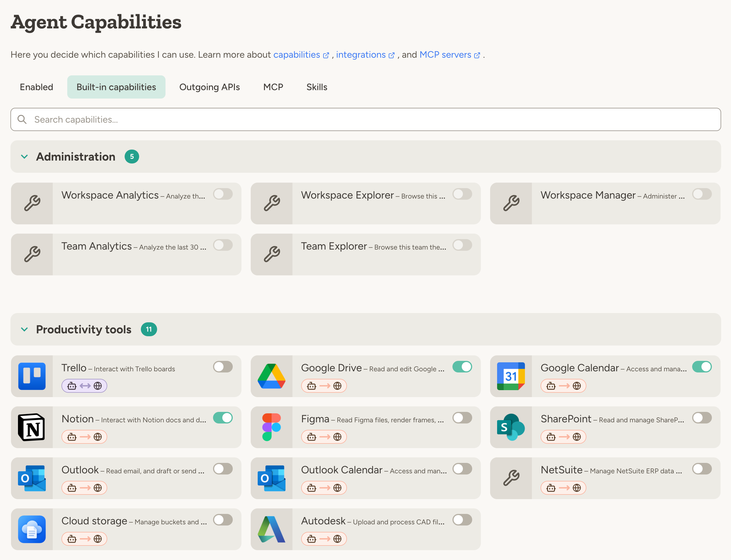
Task: Enable the Team Analytics toggle
Action: [223, 245]
